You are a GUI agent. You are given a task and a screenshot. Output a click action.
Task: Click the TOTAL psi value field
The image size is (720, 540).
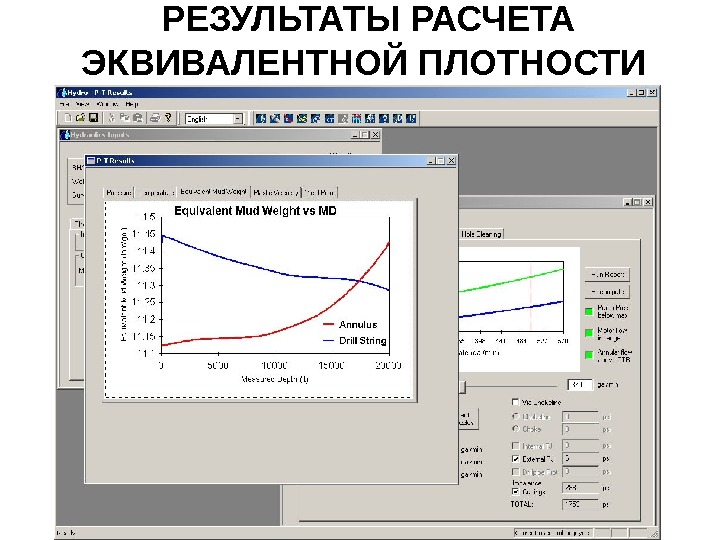580,504
